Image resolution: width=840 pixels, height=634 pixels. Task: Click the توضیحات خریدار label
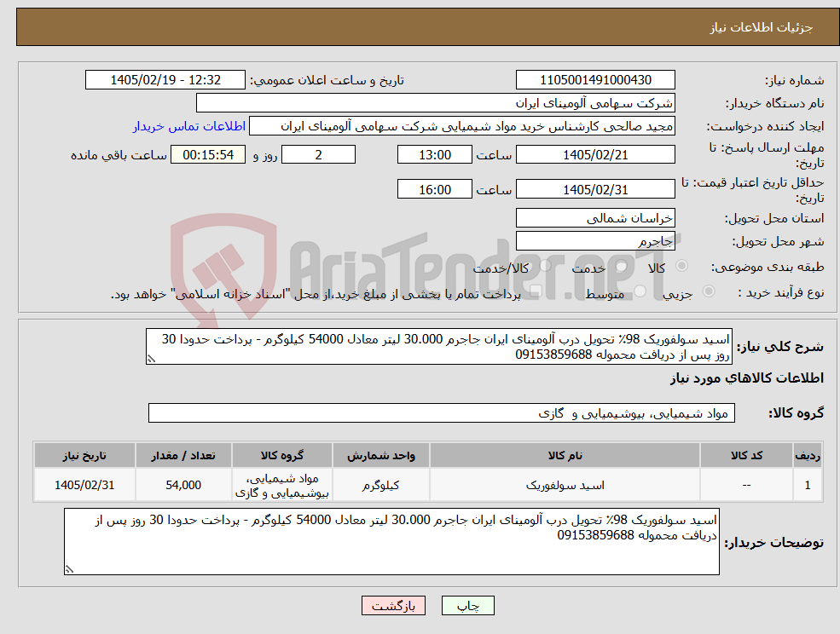pyautogui.click(x=774, y=543)
